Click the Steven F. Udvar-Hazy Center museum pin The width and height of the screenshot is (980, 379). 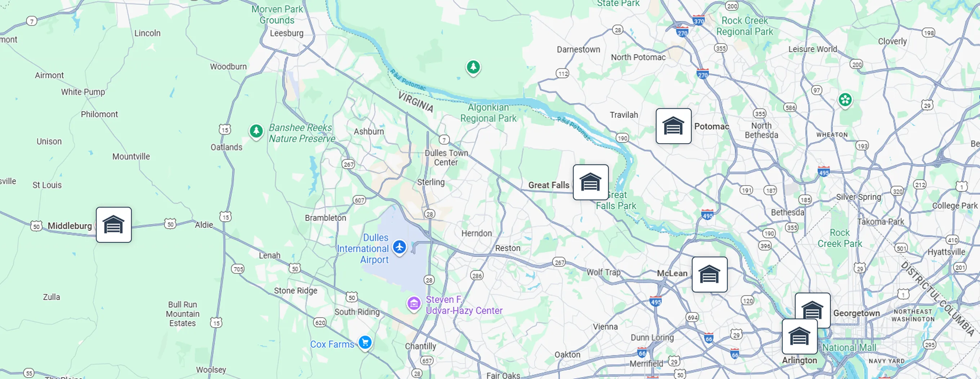tap(414, 304)
